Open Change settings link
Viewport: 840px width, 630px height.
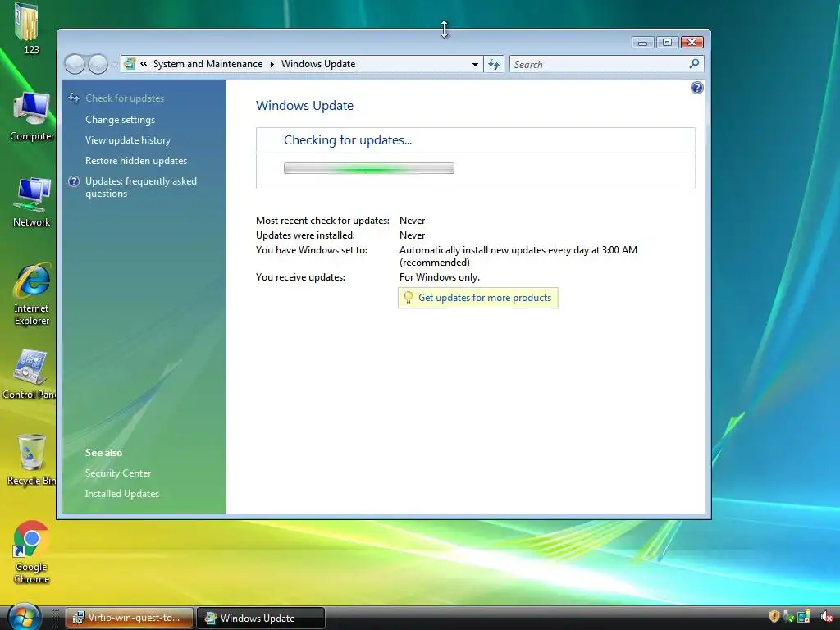point(120,120)
